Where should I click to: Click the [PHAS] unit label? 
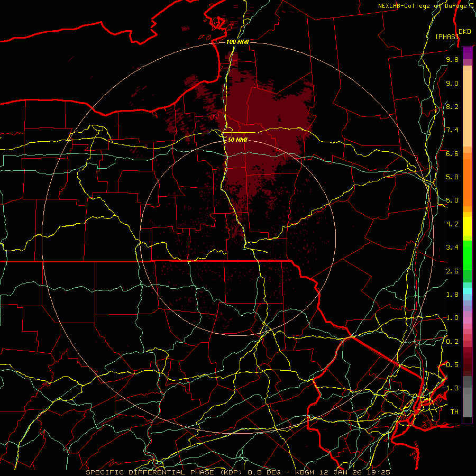[x=447, y=36]
